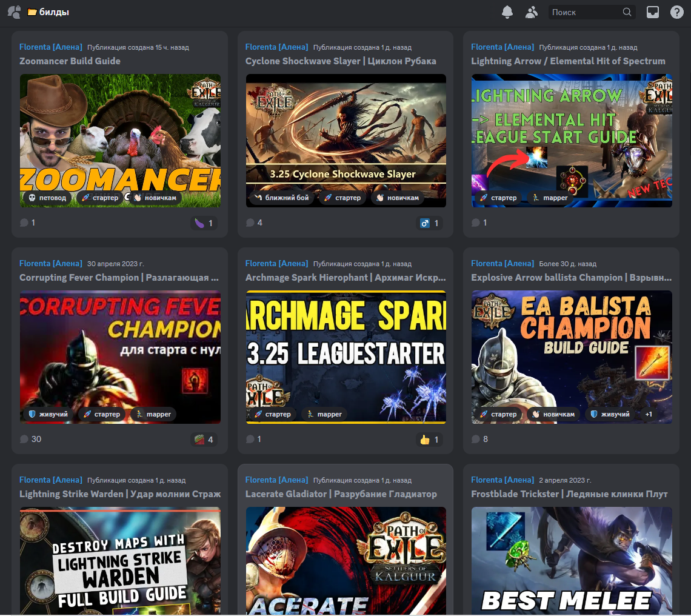Image resolution: width=691 pixels, height=616 pixels.
Task: Select стартер tag on Explosive Arrow post
Action: (498, 414)
